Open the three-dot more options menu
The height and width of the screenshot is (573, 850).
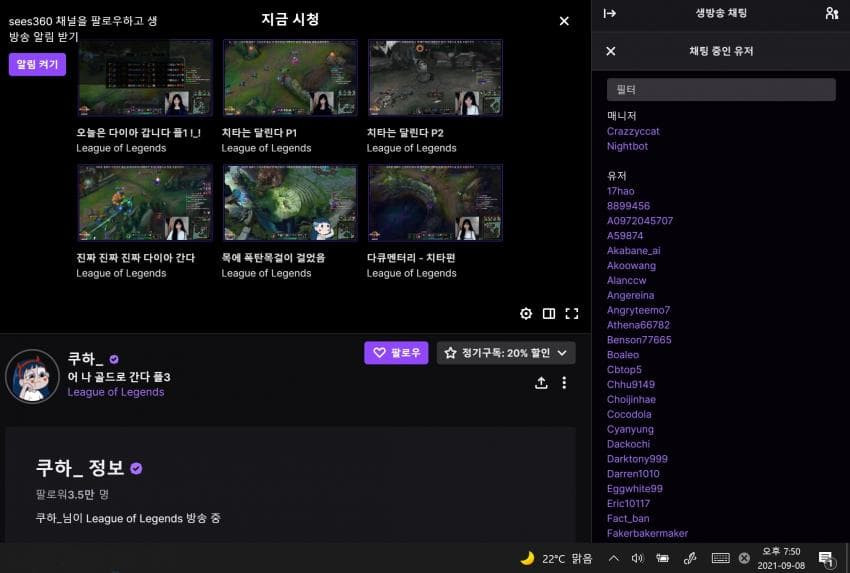[x=564, y=383]
